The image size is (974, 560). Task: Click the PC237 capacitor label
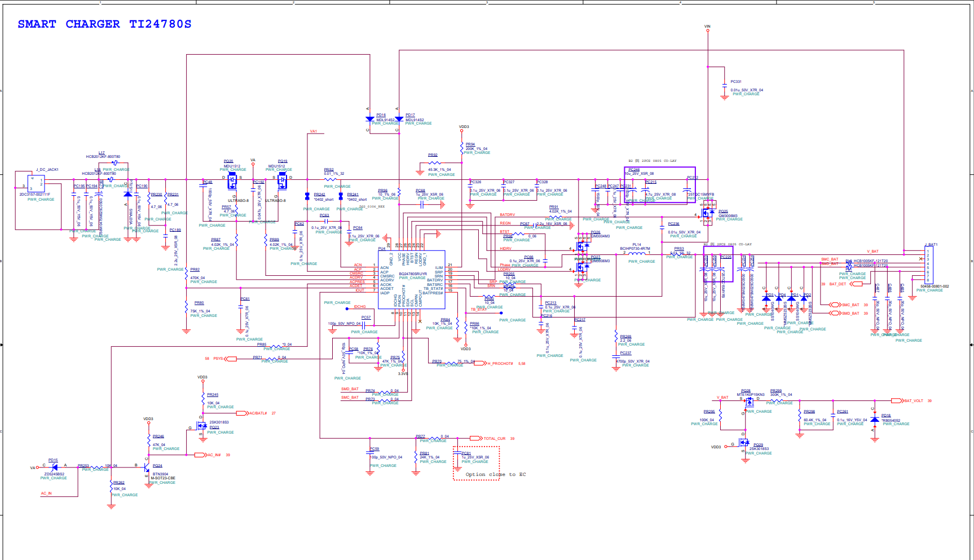pyautogui.click(x=625, y=353)
